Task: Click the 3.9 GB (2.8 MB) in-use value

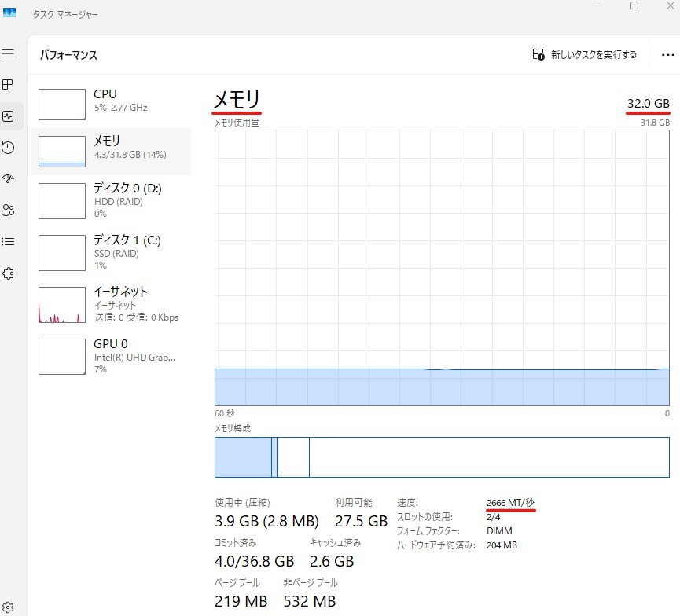Action: coord(266,521)
